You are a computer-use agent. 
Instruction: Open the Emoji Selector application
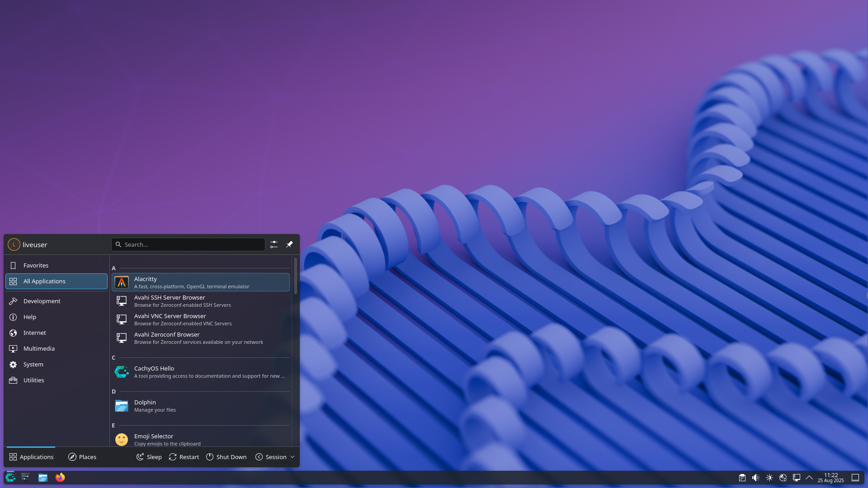[200, 439]
